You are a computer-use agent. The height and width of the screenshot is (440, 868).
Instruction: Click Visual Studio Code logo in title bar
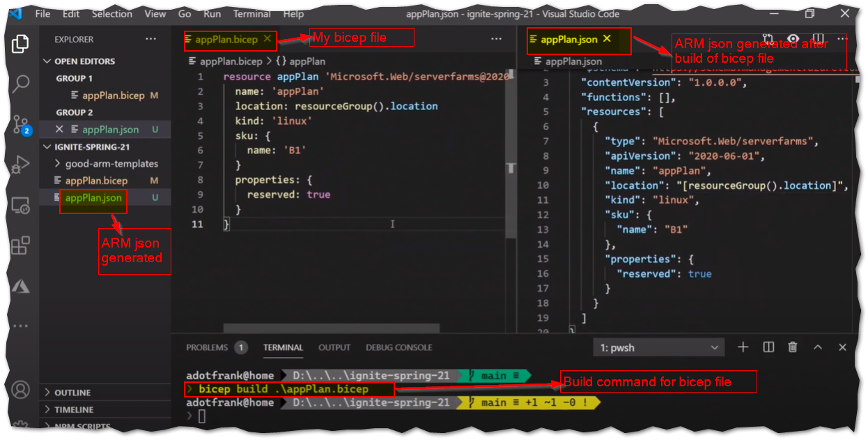pos(17,13)
